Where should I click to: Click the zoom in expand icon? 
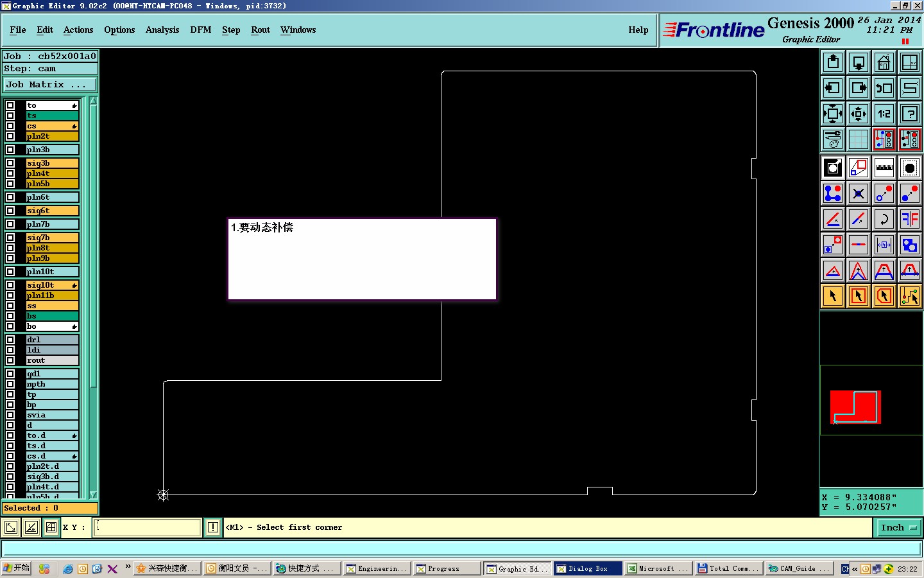pos(833,114)
